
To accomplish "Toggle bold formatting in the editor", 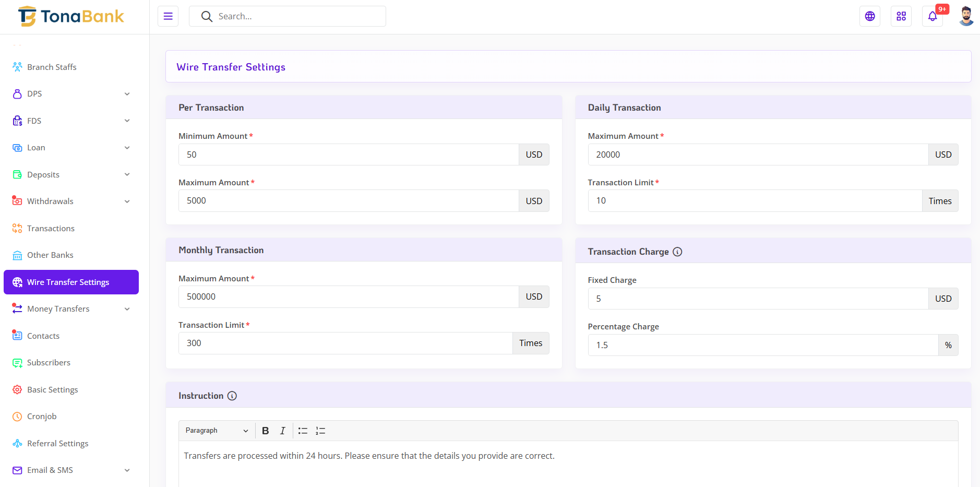I will (265, 431).
